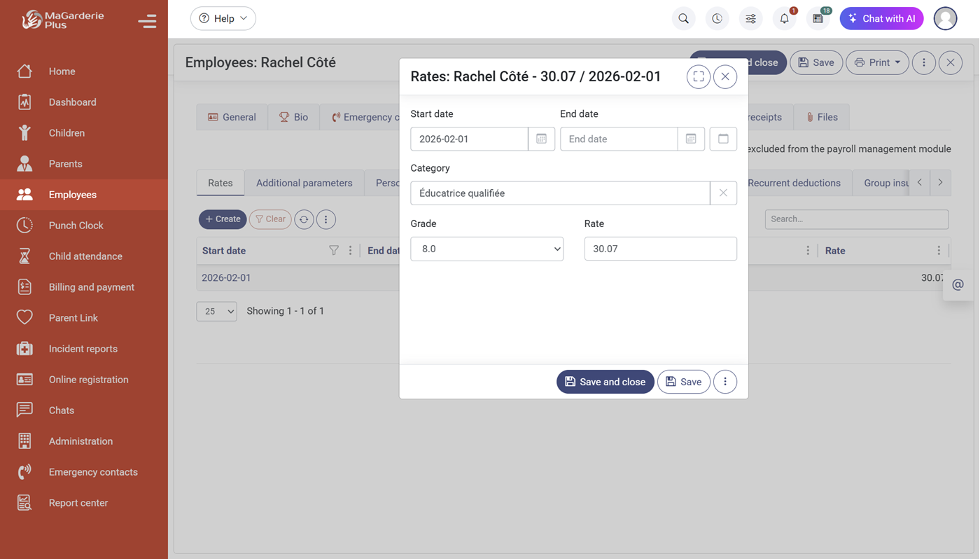980x559 pixels.
Task: Click the Search box above the rates table
Action: click(x=857, y=219)
